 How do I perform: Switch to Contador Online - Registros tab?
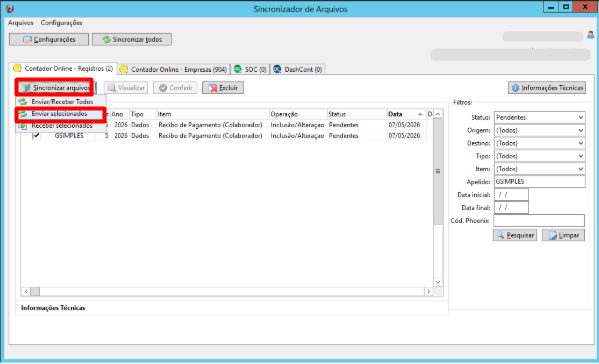point(63,69)
